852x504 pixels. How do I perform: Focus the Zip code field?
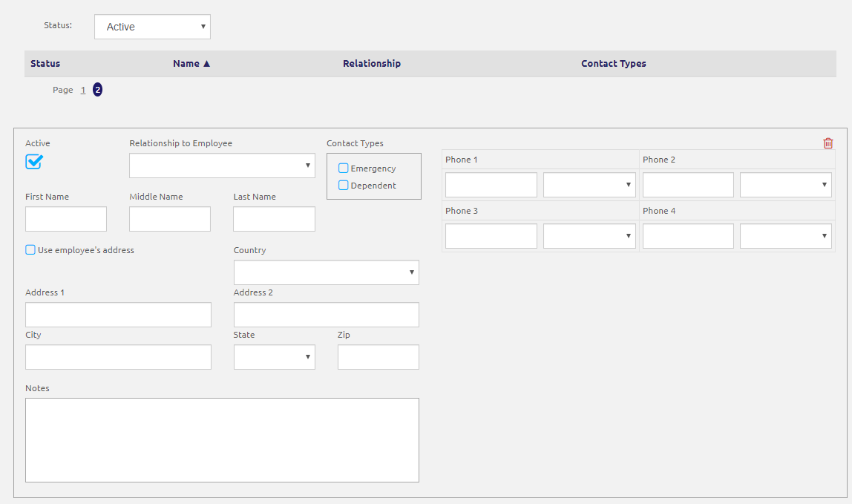(x=378, y=356)
